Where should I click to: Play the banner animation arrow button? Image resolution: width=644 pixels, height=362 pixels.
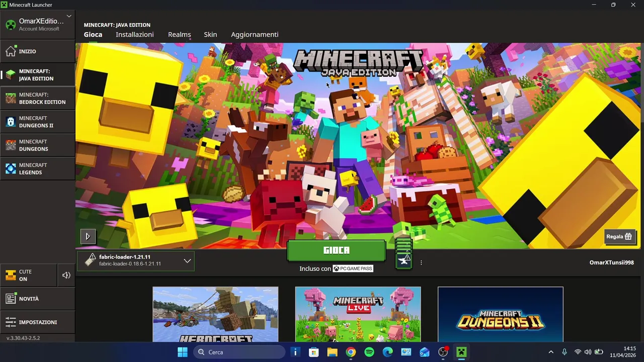tap(88, 236)
